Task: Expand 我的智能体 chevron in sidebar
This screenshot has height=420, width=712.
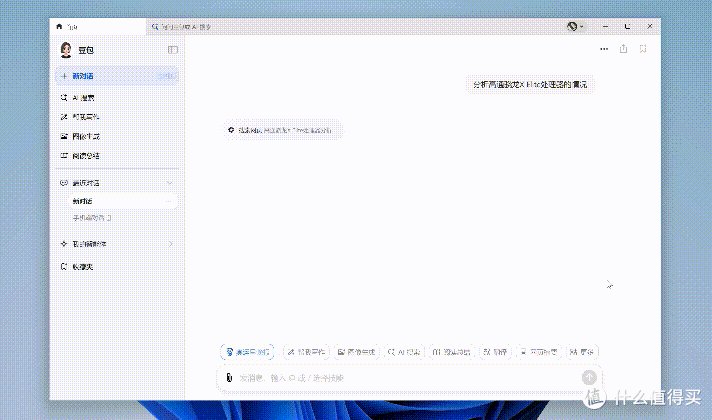Action: [171, 244]
